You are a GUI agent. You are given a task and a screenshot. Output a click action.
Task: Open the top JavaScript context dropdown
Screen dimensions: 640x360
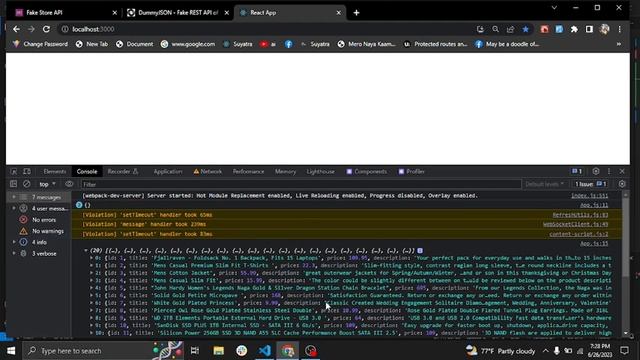(x=47, y=184)
